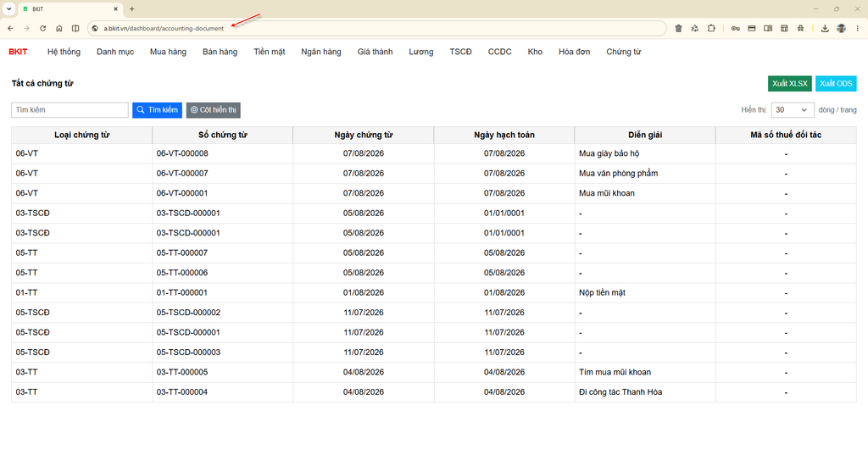
Task: Select document number 05-TT-000006
Action: tap(182, 273)
